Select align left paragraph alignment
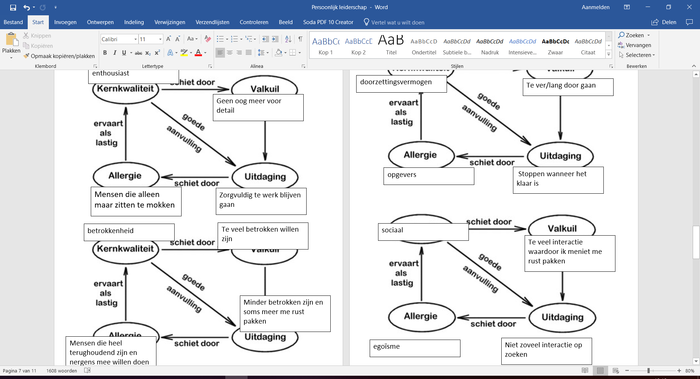 point(220,53)
